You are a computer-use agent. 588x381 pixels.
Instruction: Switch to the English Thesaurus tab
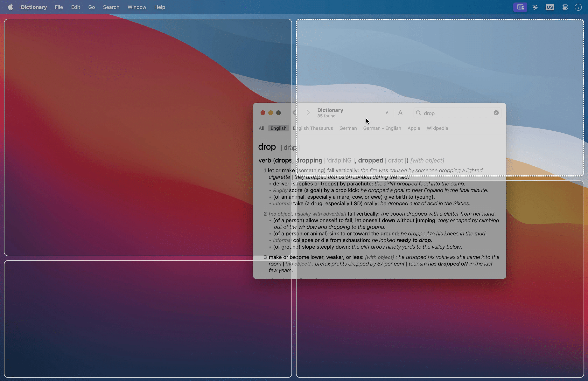pyautogui.click(x=313, y=128)
